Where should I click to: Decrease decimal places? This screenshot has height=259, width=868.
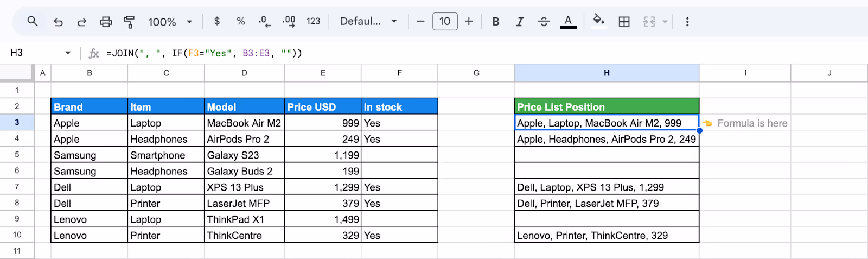(x=265, y=21)
